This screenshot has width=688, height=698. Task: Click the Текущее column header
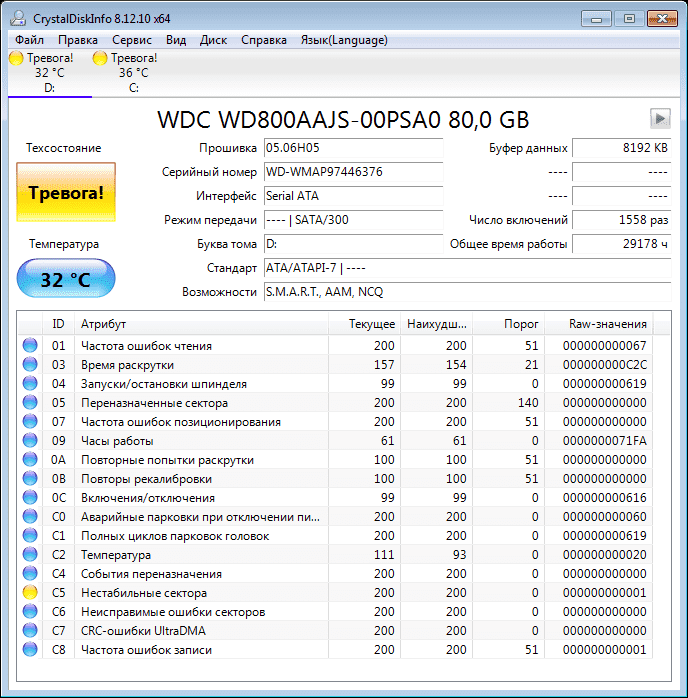point(364,324)
